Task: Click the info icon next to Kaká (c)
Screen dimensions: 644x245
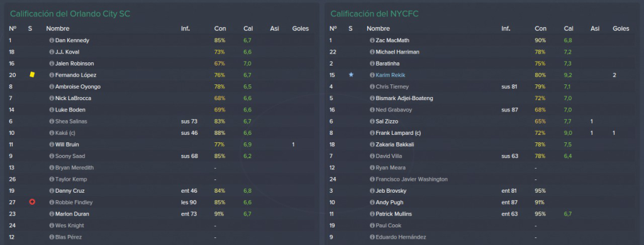Action: click(x=52, y=133)
